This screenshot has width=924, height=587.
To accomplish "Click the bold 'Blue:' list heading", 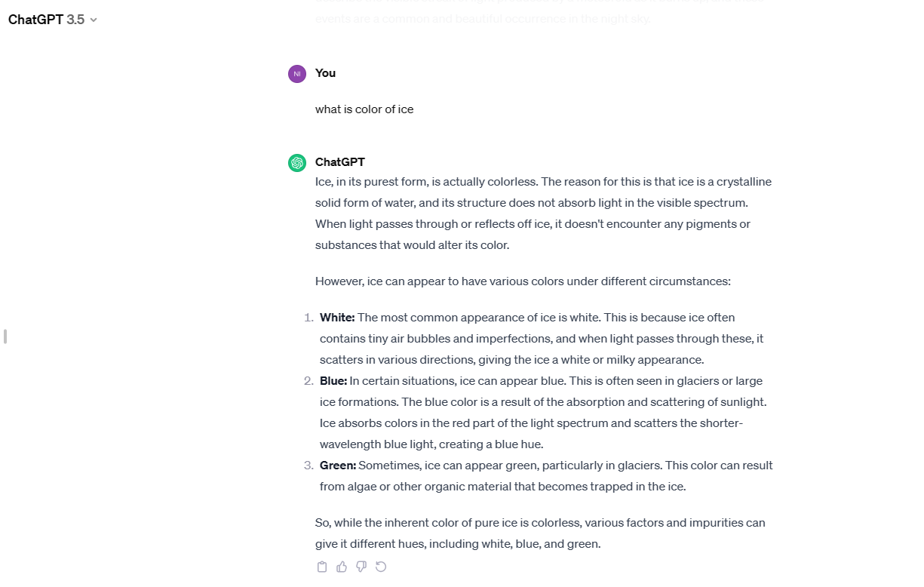I will click(333, 381).
